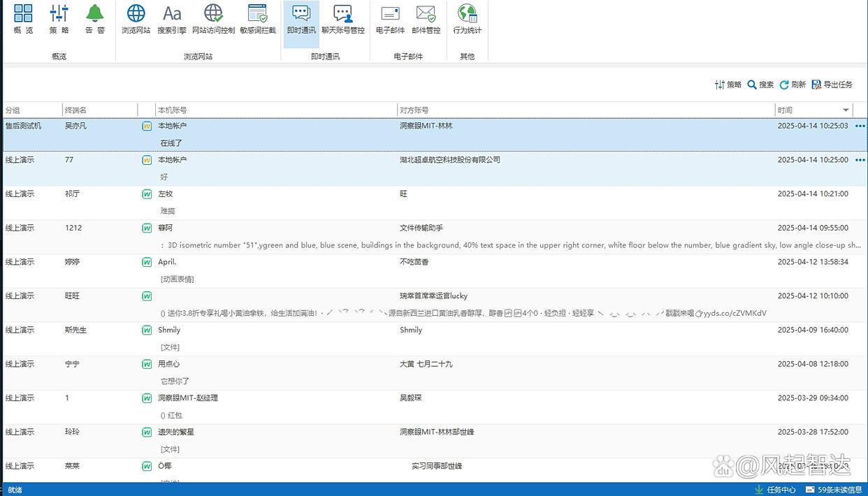
Task: Select the April. local account
Action: [167, 262]
